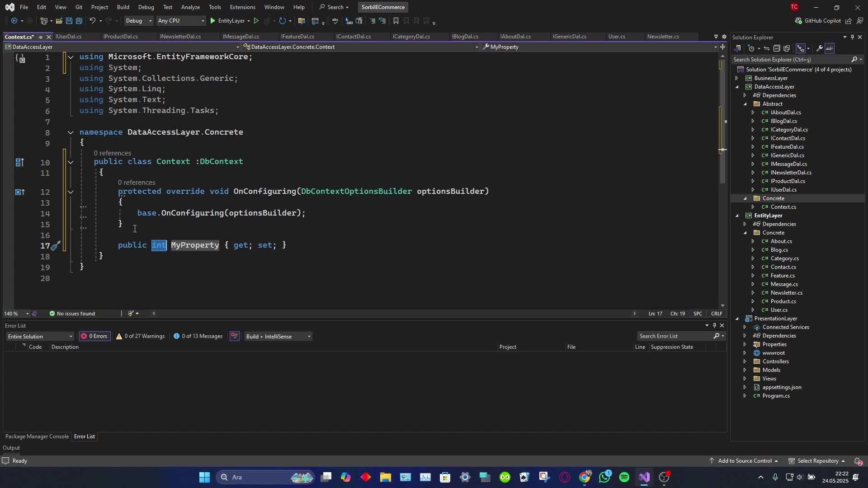Open GitHub Copilot in the title bar
Viewport: 868px width, 488px height.
818,21
